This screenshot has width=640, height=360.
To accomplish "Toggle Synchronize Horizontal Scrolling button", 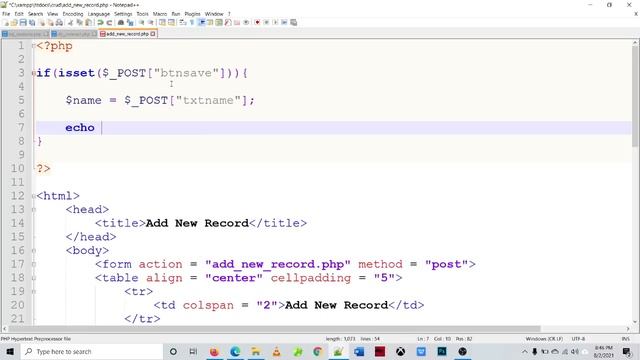I will pyautogui.click(x=171, y=22).
